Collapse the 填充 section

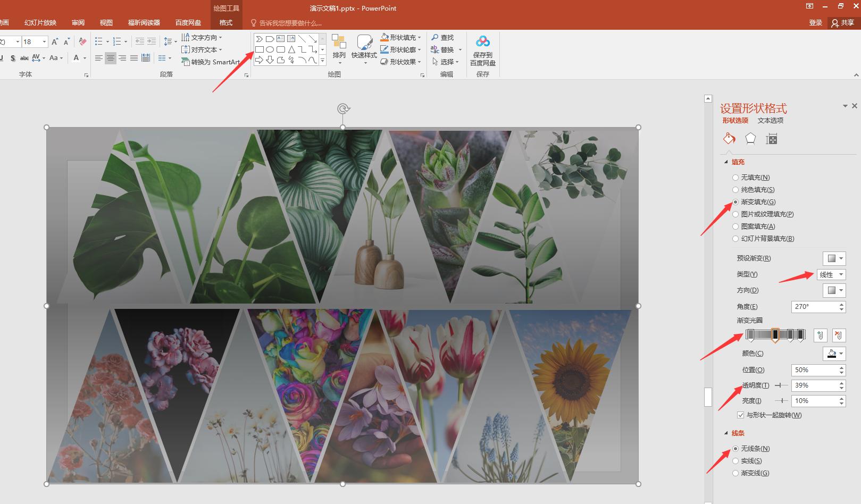726,162
